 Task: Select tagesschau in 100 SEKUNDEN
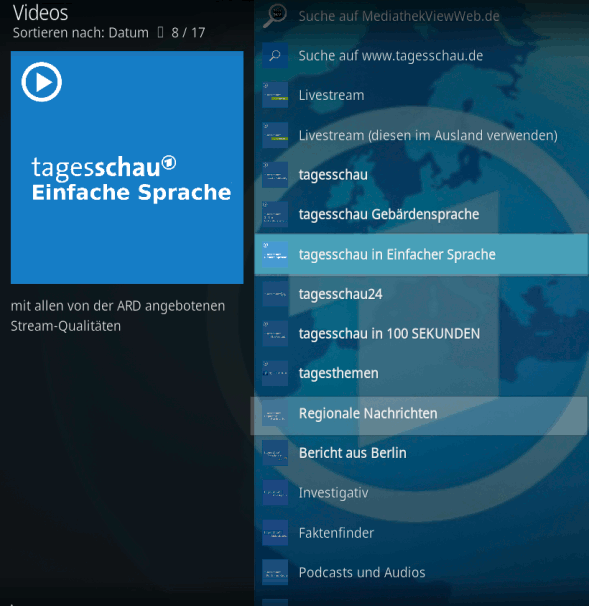pyautogui.click(x=421, y=334)
